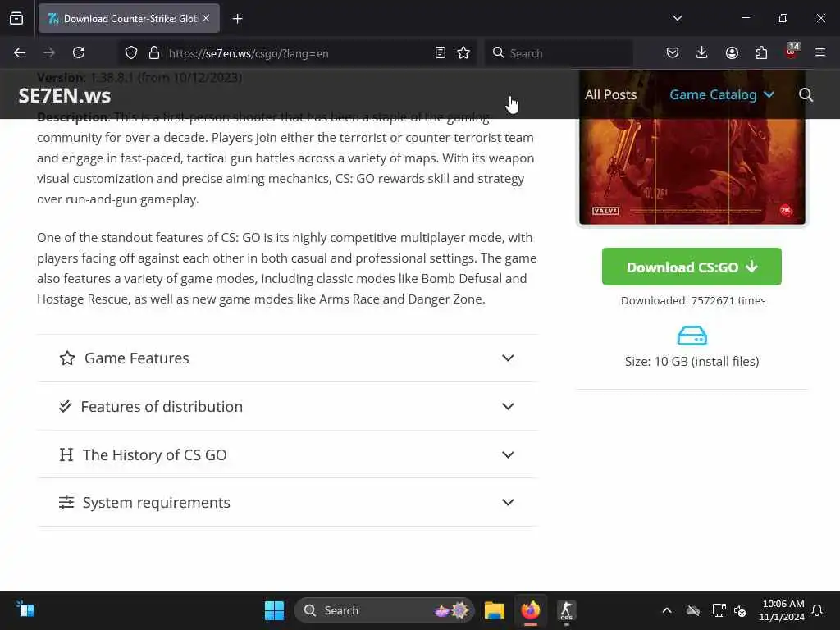Open a new browser tab
Image resolution: width=840 pixels, height=630 pixels.
click(x=238, y=19)
